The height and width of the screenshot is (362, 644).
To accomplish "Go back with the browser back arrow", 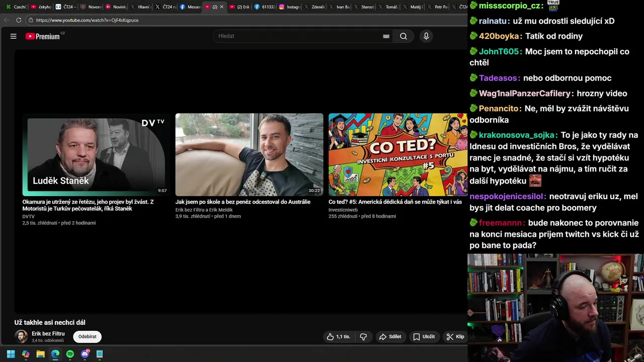I will pos(7,20).
